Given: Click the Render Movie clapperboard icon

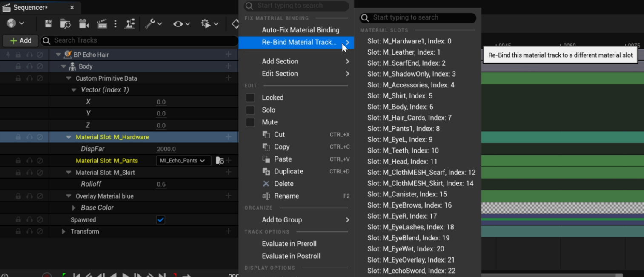Looking at the screenshot, I should (x=102, y=24).
